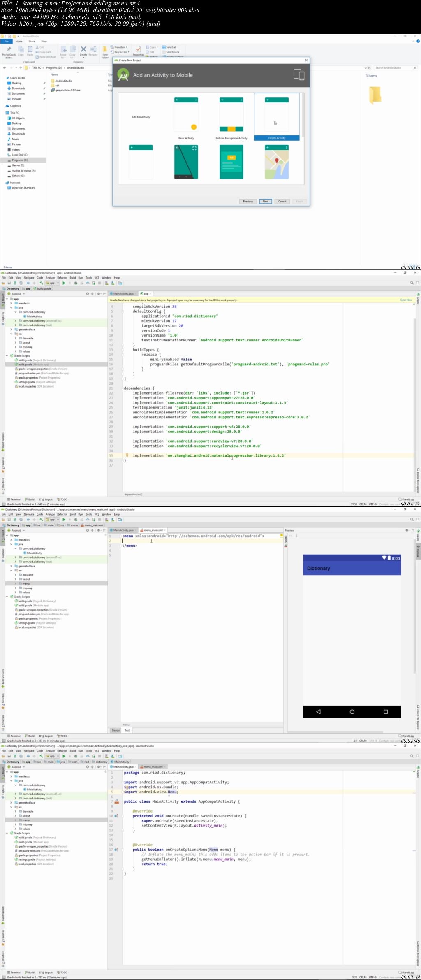This screenshot has width=421, height=980.
Task: Click locate-file target icon in build.gradle window panel
Action: coord(87,294)
